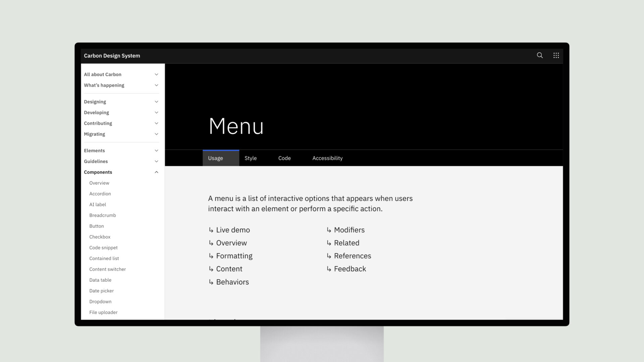Collapse the Components section in sidebar

click(157, 172)
